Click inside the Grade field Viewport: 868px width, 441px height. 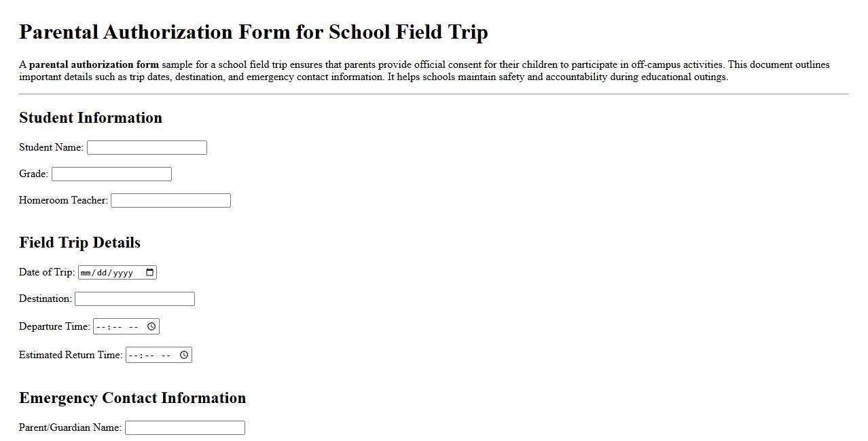click(111, 174)
